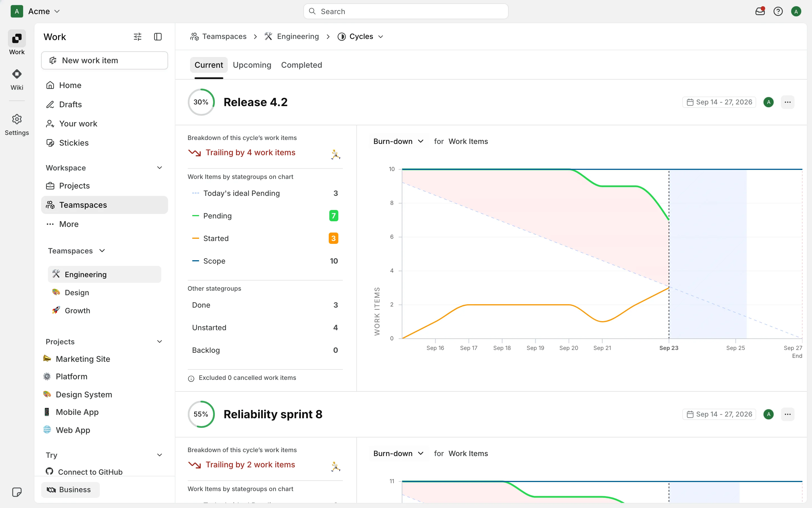Open the sidebar preferences sliders icon
This screenshot has height=508, width=812.
(x=138, y=37)
